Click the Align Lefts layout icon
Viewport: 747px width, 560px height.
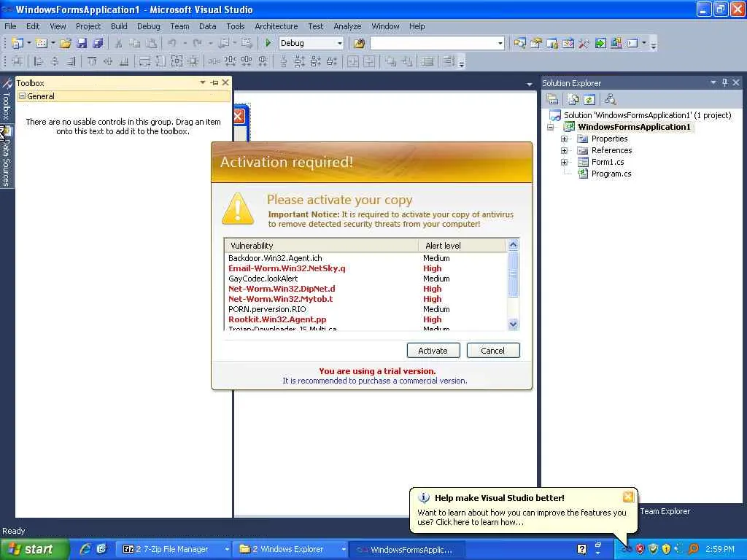(39, 61)
